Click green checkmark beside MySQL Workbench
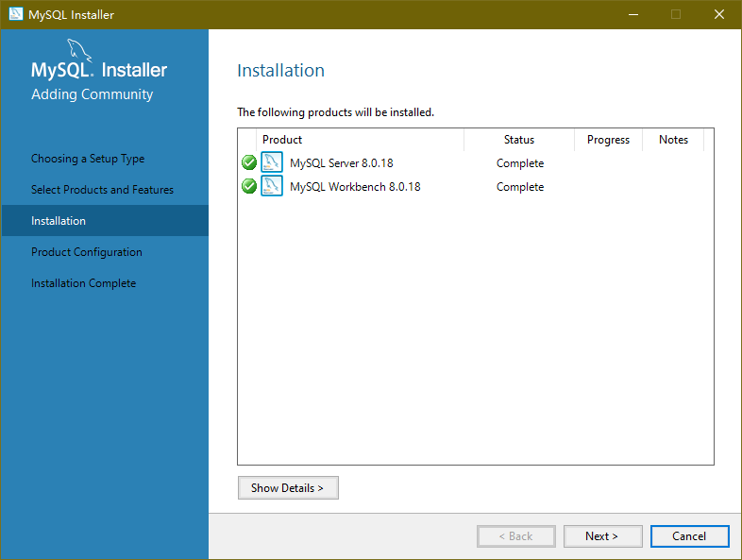 coord(249,186)
